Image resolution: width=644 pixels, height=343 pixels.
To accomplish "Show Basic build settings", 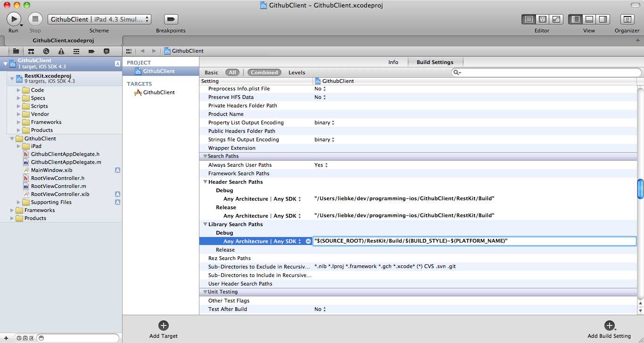I will coord(211,73).
